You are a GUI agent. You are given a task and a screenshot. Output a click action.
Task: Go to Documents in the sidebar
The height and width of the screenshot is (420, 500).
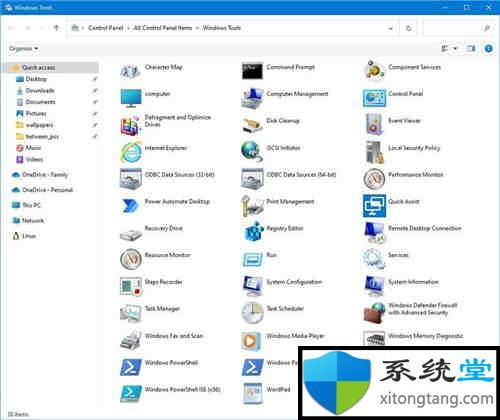[40, 102]
